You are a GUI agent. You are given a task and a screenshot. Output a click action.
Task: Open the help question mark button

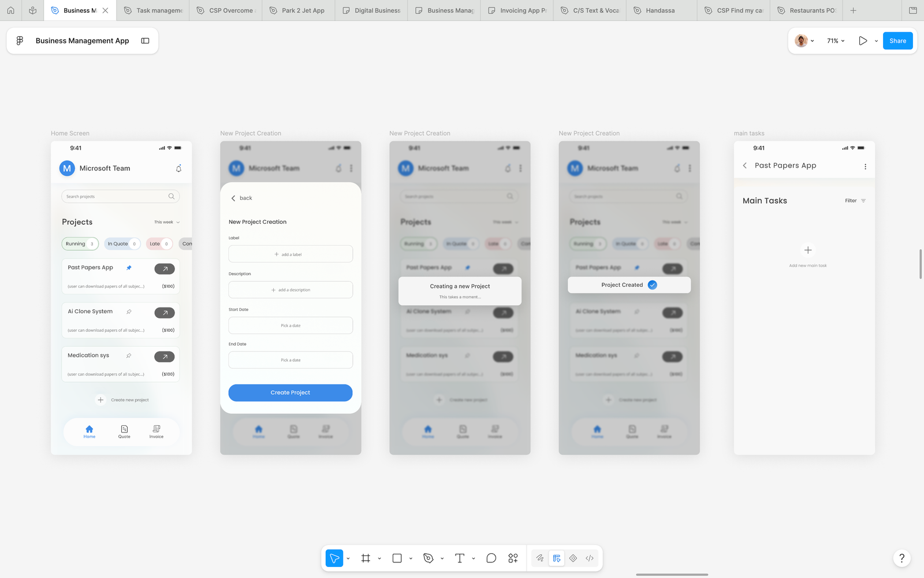(x=901, y=558)
